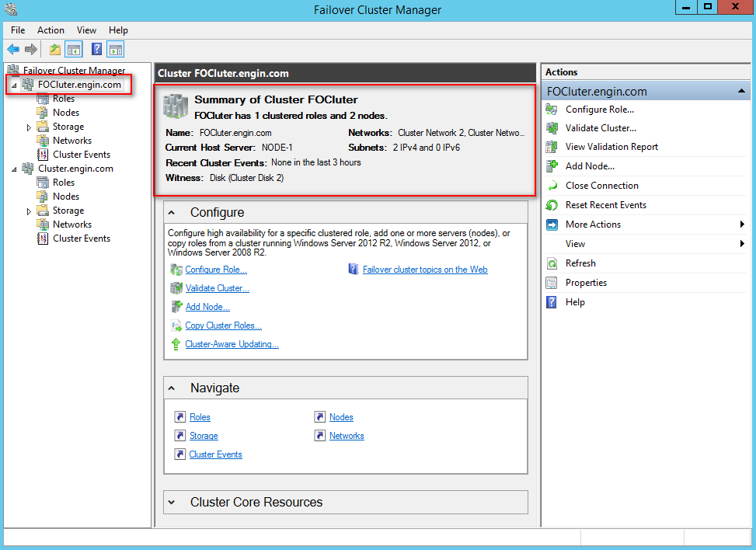
Task: Go to Roles link in Navigate section
Action: tap(200, 417)
